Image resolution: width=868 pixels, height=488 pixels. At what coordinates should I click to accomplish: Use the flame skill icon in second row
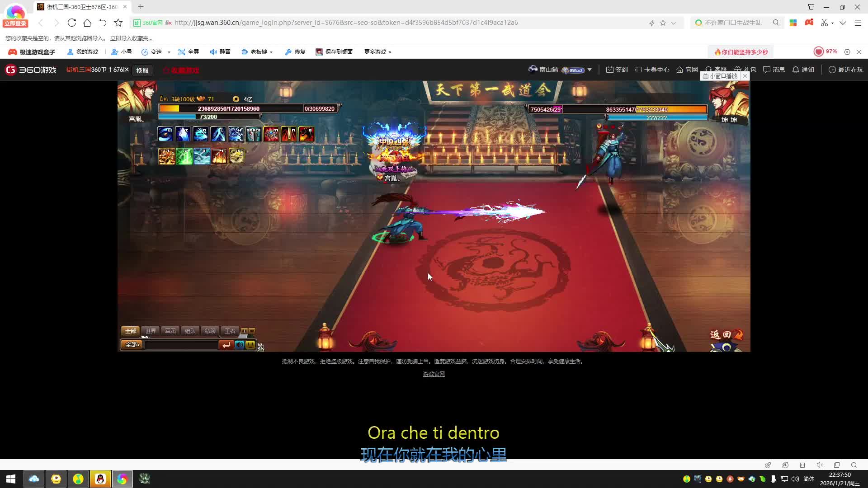[219, 156]
